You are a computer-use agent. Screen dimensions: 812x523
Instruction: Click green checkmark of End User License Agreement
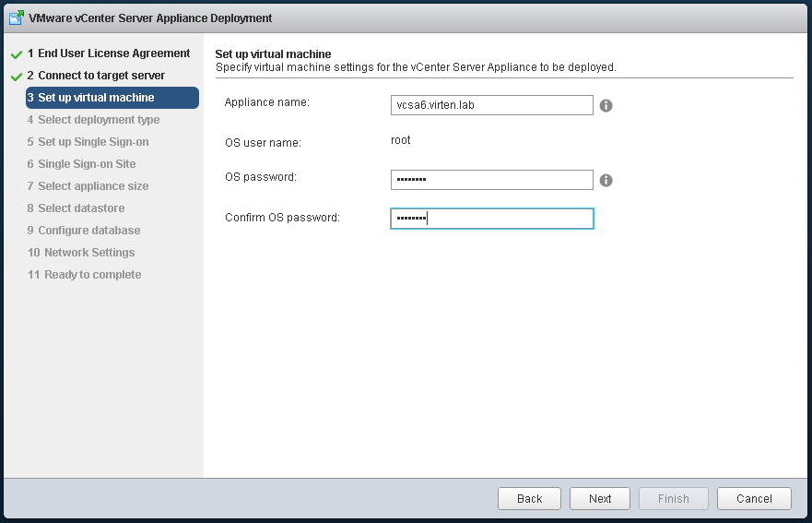(17, 54)
